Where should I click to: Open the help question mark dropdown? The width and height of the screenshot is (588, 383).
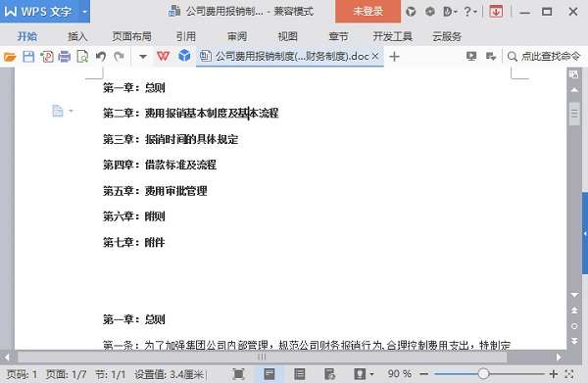click(470, 12)
